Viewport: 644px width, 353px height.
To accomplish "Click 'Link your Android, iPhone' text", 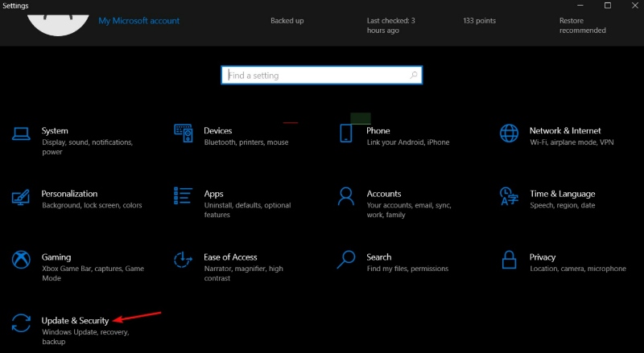I will (408, 142).
